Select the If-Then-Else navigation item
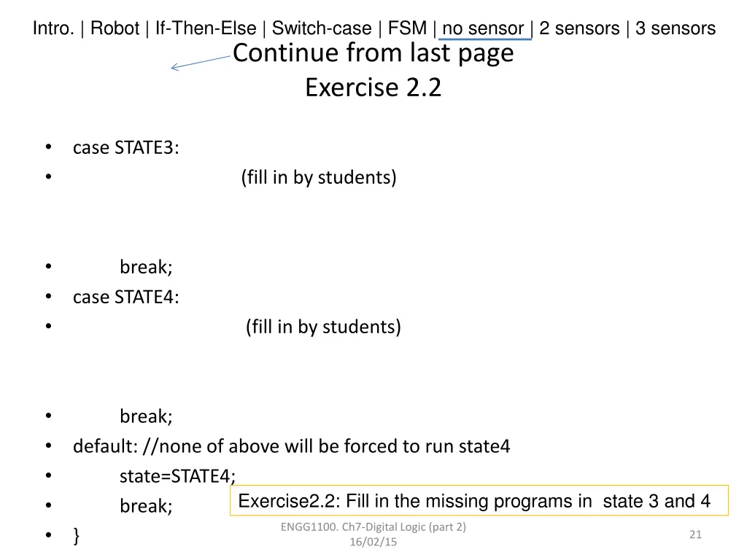Screen dimensions: 747x560 pos(206,28)
